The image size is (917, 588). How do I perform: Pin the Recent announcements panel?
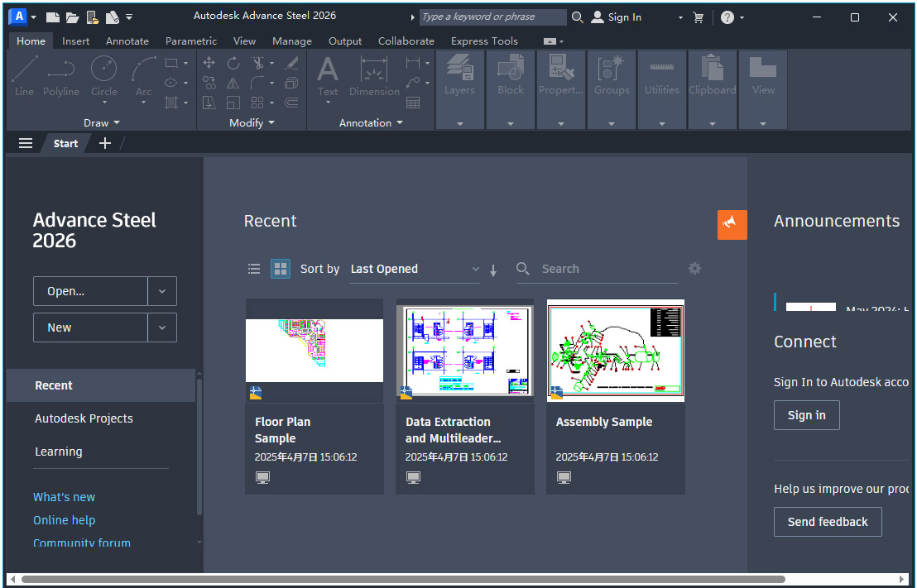pyautogui.click(x=732, y=224)
